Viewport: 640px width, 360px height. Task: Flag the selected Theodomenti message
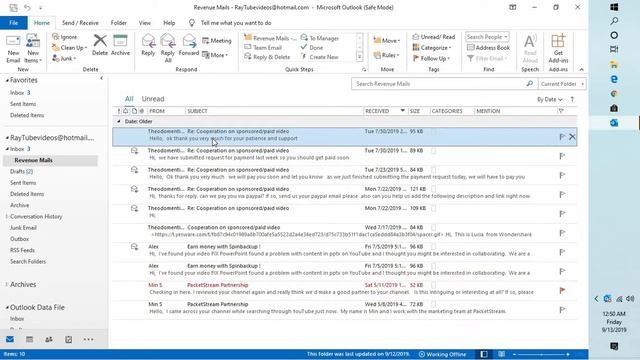[562, 137]
